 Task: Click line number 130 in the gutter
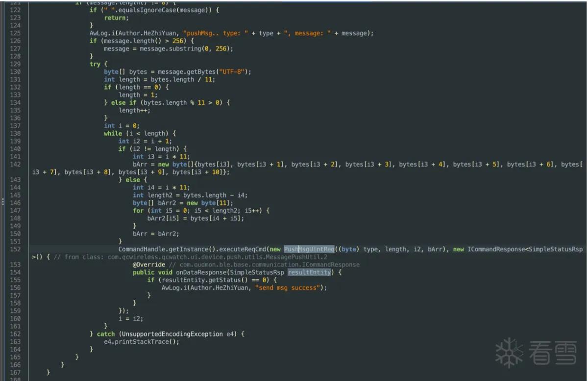click(15, 71)
